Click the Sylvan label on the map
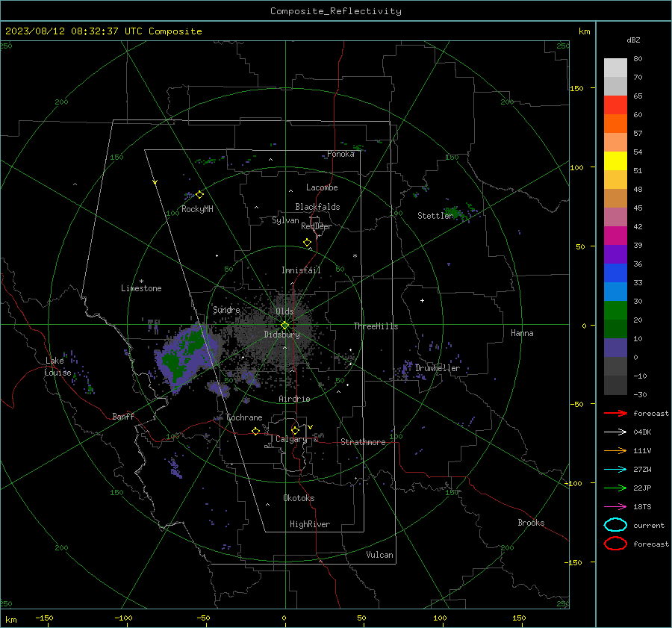The height and width of the screenshot is (628, 672). [285, 220]
